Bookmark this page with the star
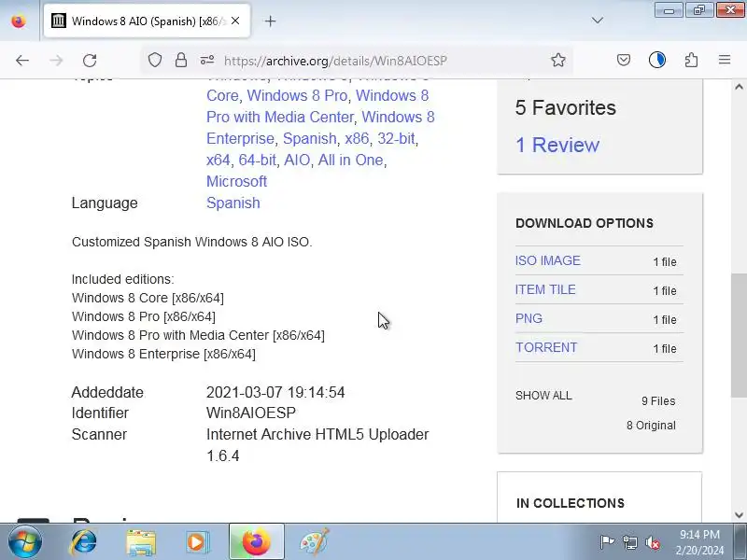 point(557,60)
